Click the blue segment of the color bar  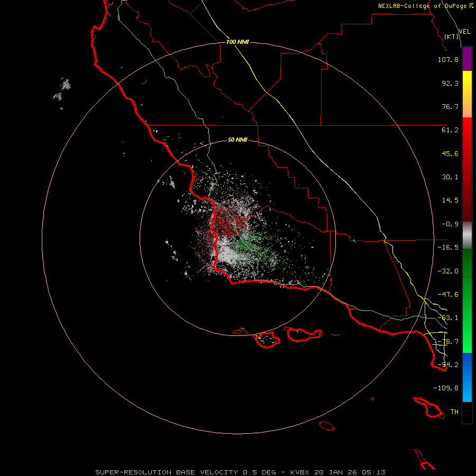tap(467, 377)
